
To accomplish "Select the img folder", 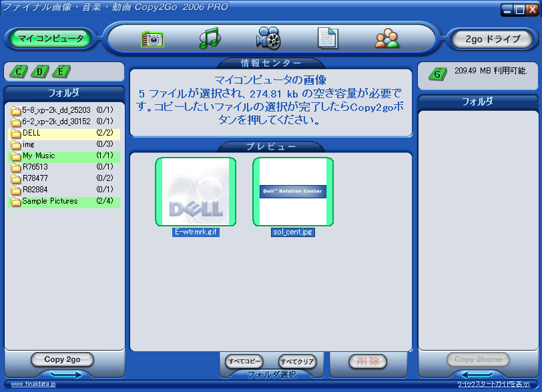I will [x=64, y=144].
